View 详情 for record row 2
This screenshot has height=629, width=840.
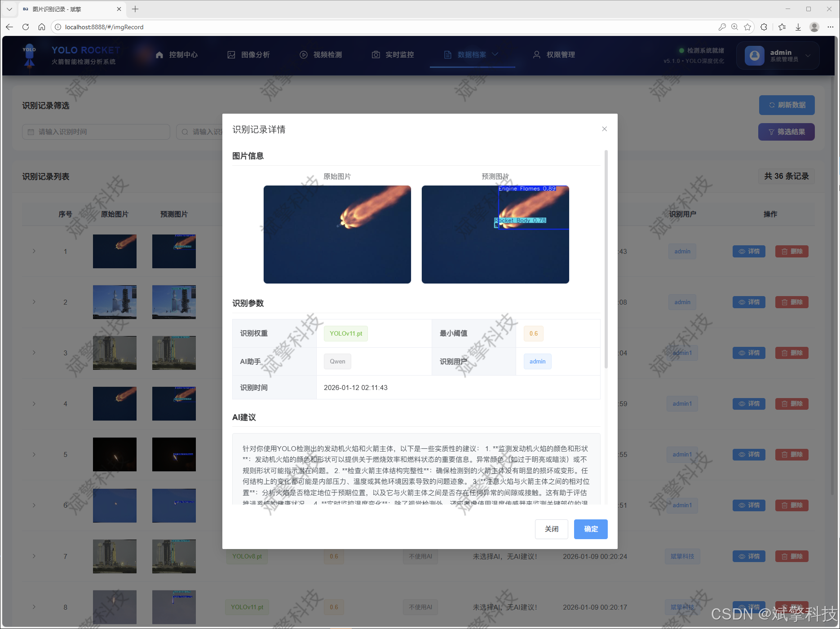tap(749, 302)
